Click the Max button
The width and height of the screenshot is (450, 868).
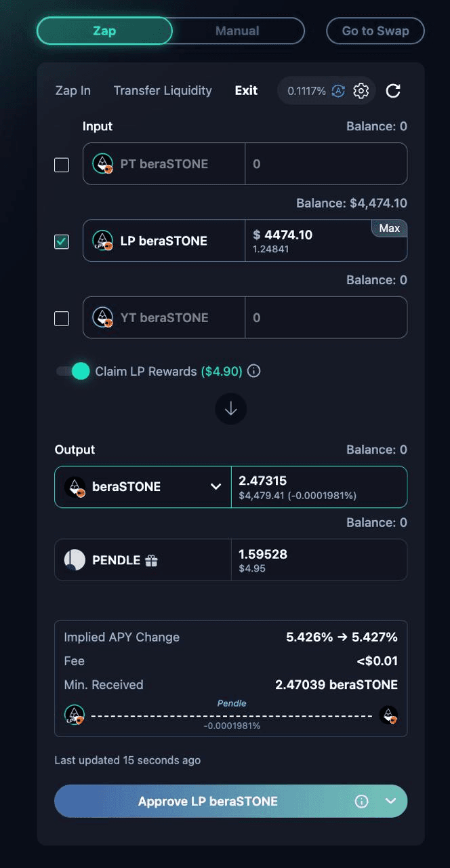point(389,228)
